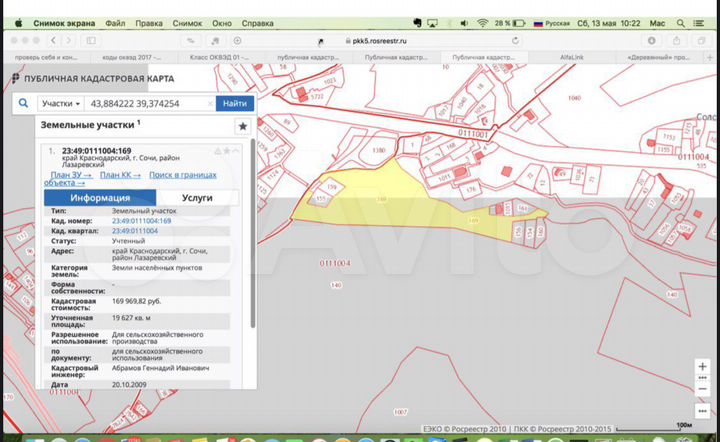Click the magnifier search icon
This screenshot has width=720, height=442.
[x=20, y=103]
